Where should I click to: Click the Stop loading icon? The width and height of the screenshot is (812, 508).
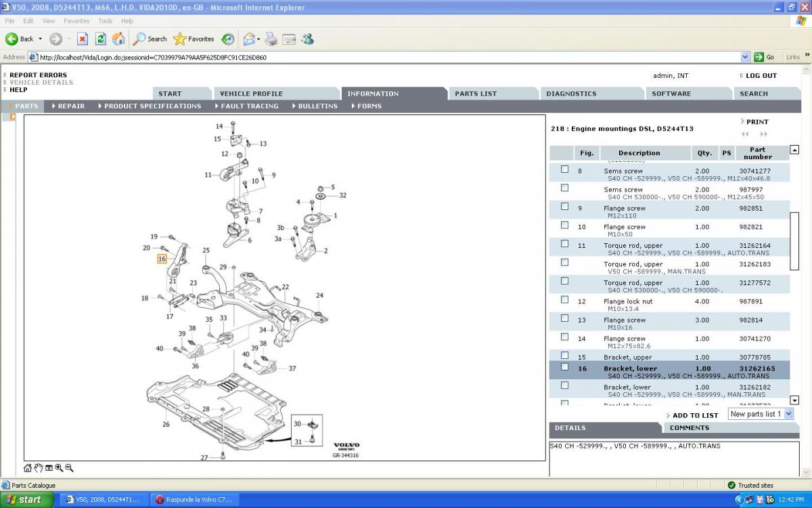tap(83, 39)
